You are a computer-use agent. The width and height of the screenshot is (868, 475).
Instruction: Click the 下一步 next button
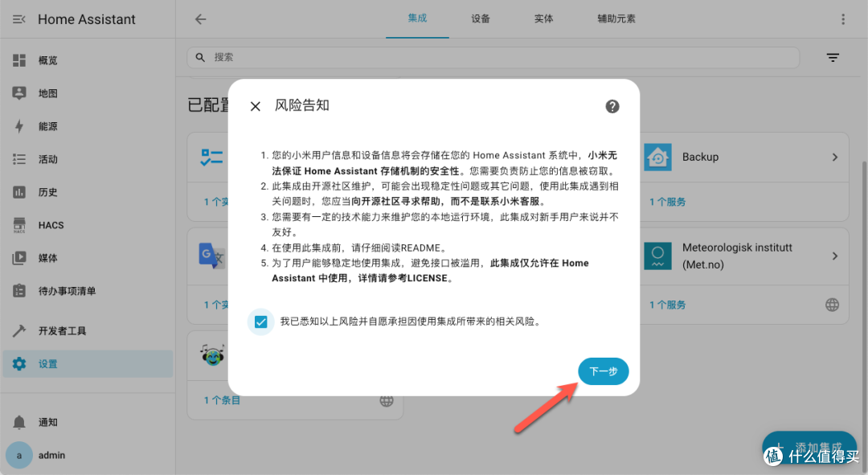604,371
